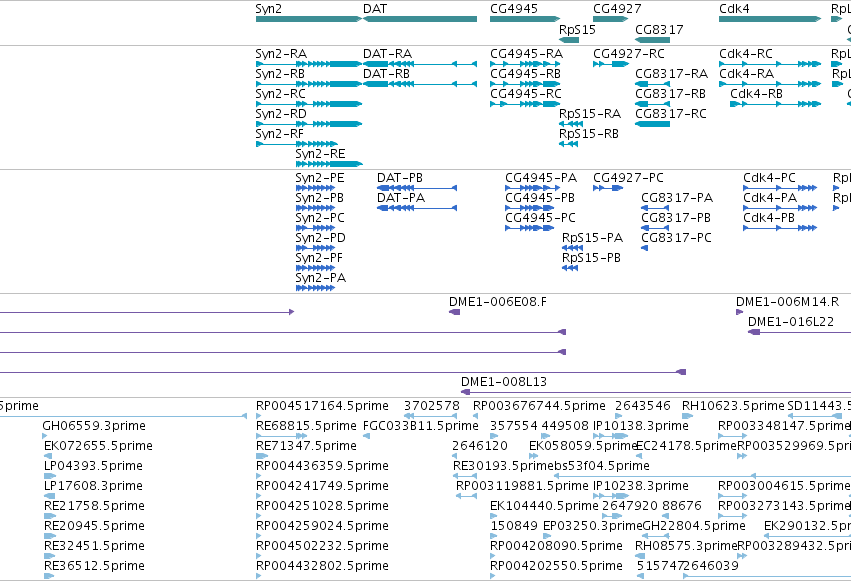851x581 pixels.
Task: Open transcript Cdk4-RA
Action: tap(770, 84)
